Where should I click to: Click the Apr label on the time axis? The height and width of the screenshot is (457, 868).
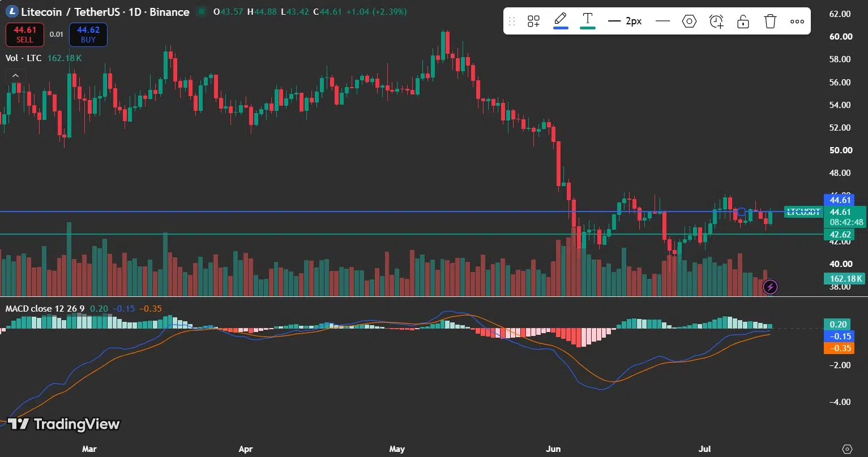pyautogui.click(x=245, y=449)
